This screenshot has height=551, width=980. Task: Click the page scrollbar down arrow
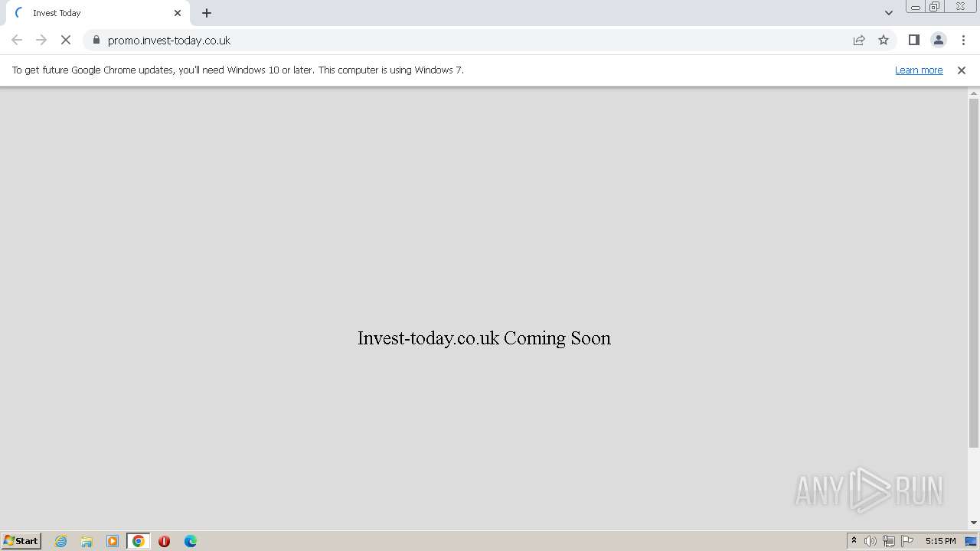pos(974,523)
